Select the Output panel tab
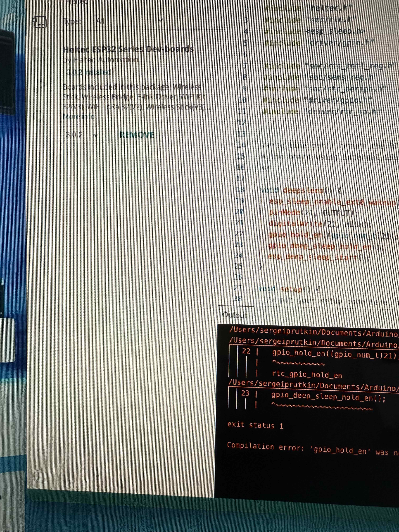 click(x=234, y=315)
